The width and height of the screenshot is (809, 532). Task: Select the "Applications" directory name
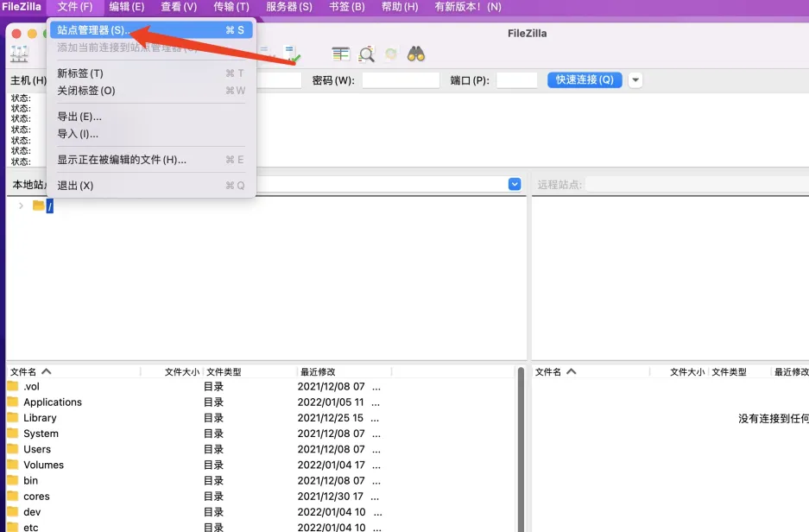[53, 402]
